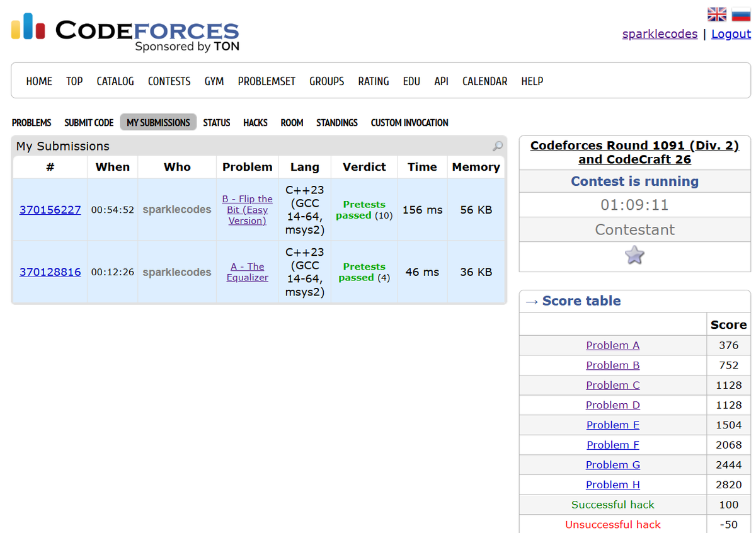Open TOP in the main menu
Viewport: 756px width, 533px height.
coord(74,81)
